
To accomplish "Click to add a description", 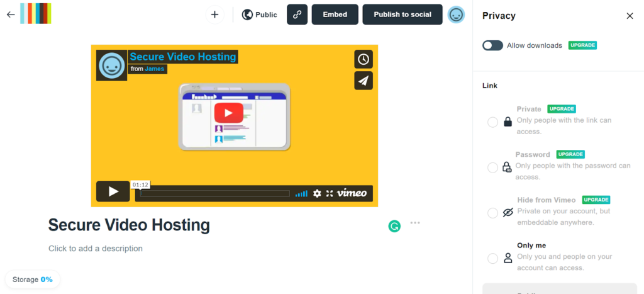I will (96, 249).
